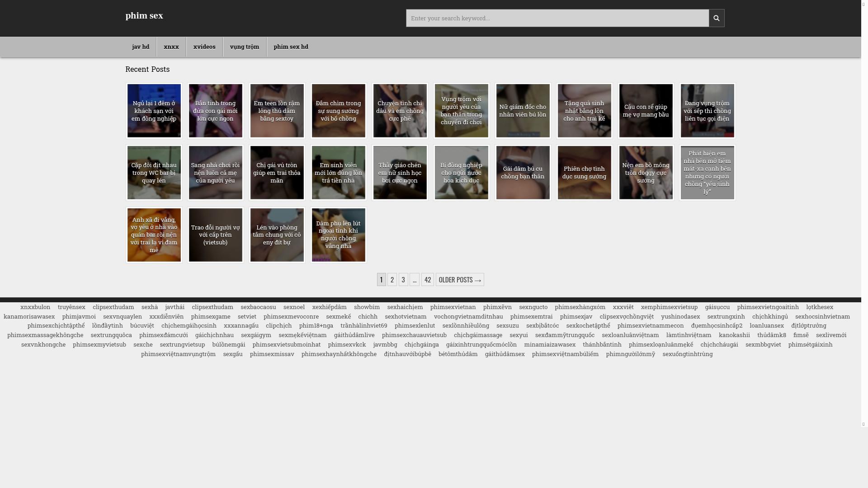Screen dimensions: 868x488
Task: Jump to page 3 in pagination
Action: coord(403,280)
